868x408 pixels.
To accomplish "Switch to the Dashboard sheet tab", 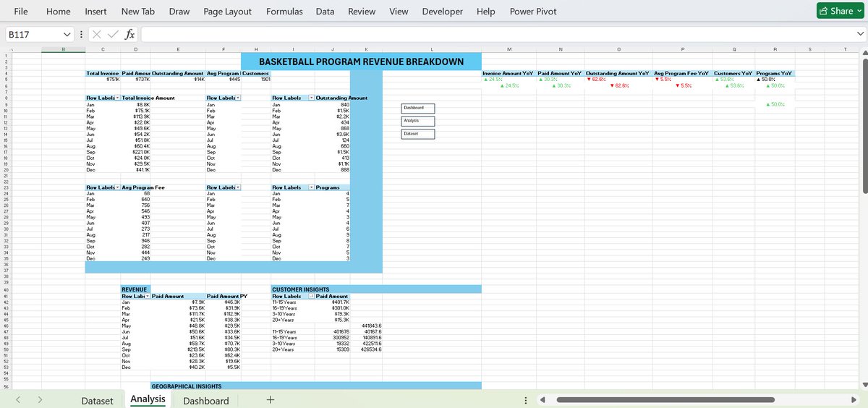I will click(206, 401).
